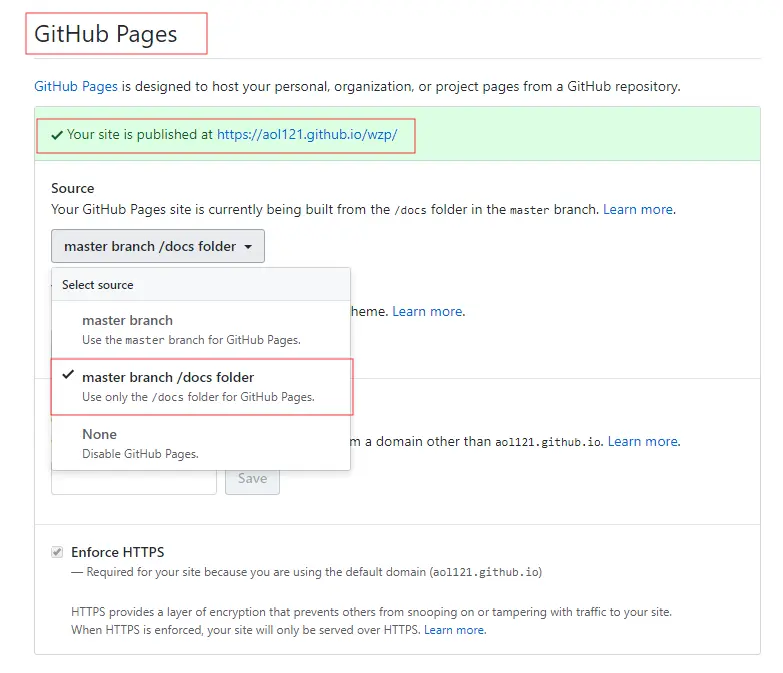This screenshot has height=673, width=783.
Task: Open the master branch /docs folder dropdown
Action: tap(158, 246)
